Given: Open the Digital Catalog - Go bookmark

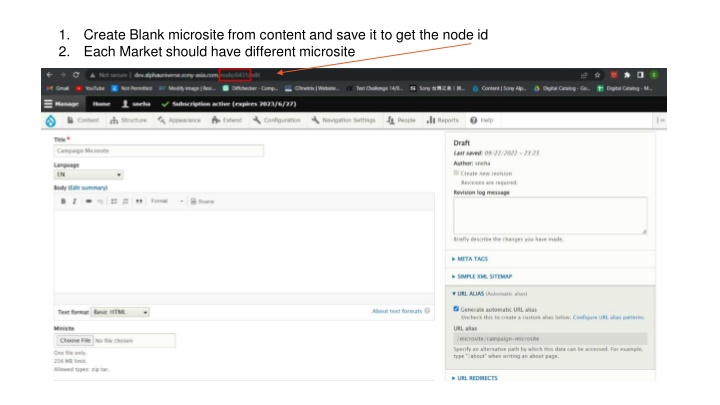Looking at the screenshot, I should coord(562,88).
